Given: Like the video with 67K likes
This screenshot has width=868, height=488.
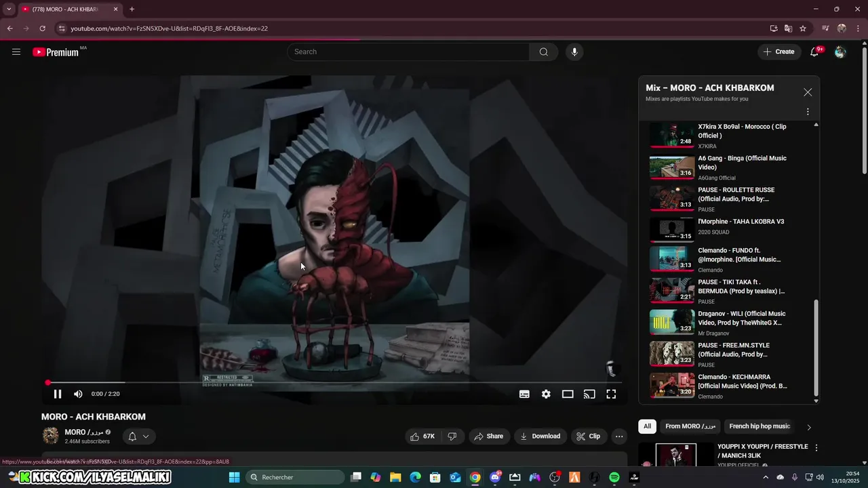Looking at the screenshot, I should (x=422, y=436).
